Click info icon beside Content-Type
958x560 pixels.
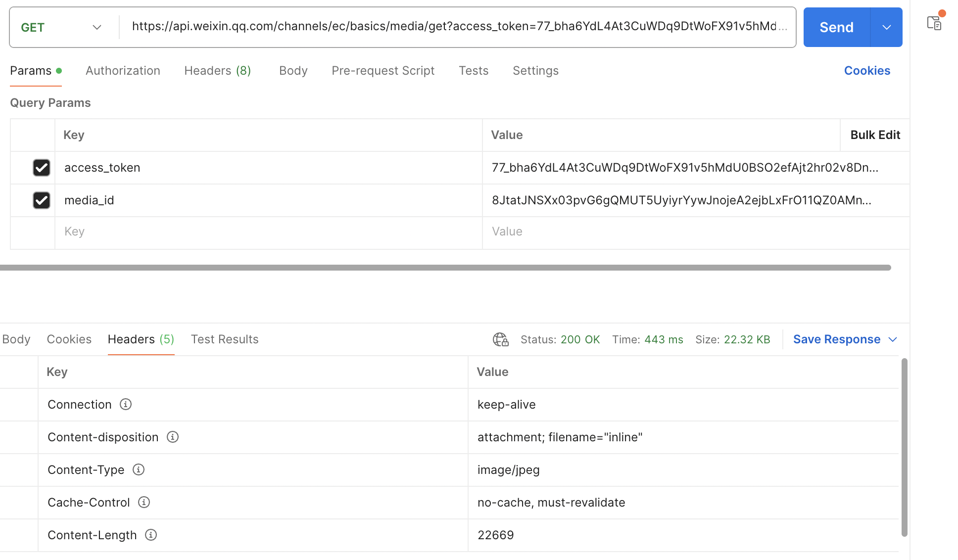139,469
